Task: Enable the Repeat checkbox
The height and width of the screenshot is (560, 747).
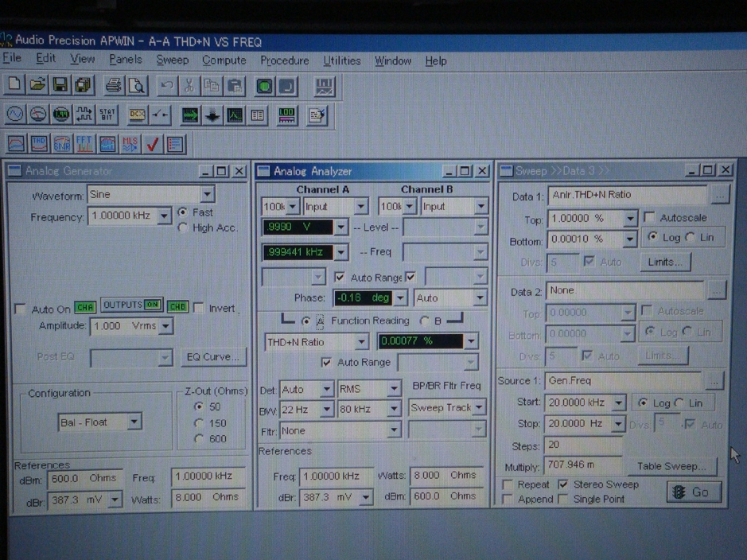Action: (x=508, y=484)
